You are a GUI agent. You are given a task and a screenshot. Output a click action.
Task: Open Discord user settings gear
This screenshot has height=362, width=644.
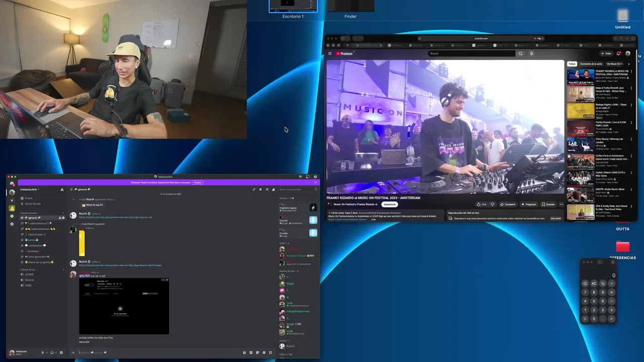[61, 352]
